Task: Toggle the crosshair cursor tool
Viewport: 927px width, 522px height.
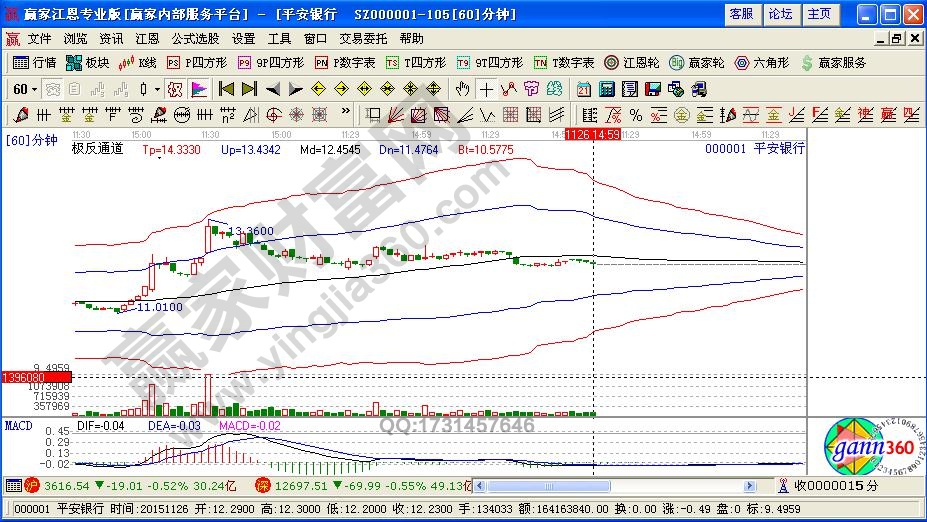Action: [x=486, y=89]
